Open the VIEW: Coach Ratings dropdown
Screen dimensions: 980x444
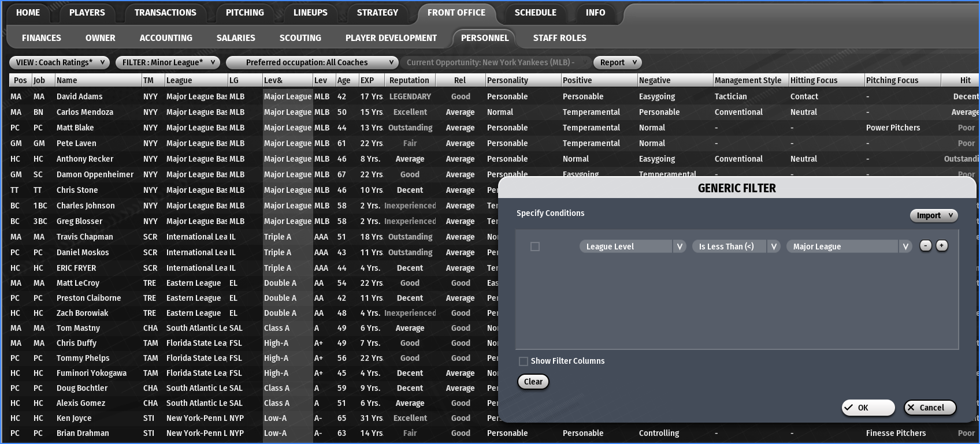point(60,62)
